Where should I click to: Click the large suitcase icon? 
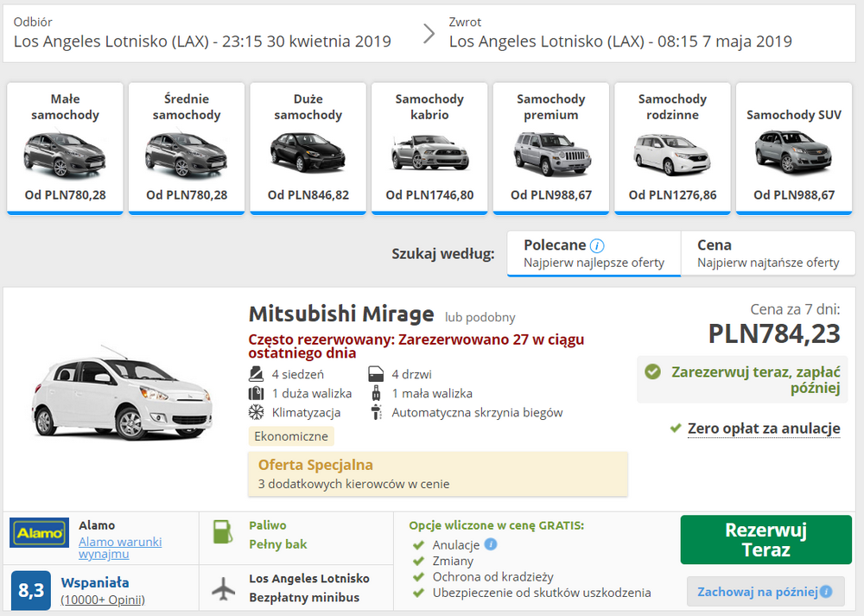point(256,393)
